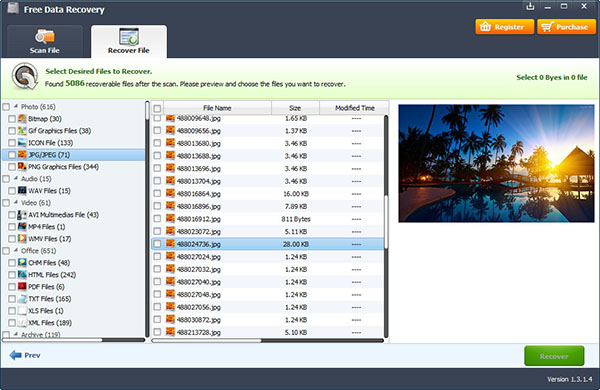Screen dimensions: 600x390
Task: Check the JPG/JPEG category checkbox
Action: (x=12, y=155)
